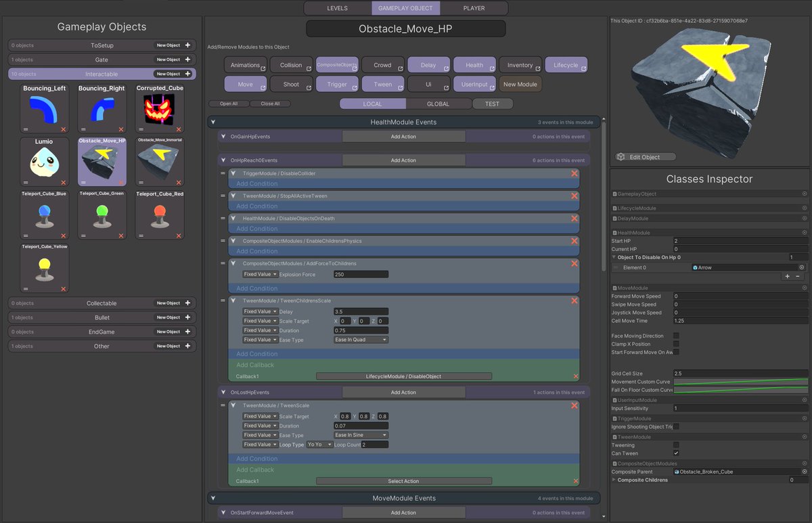Image resolution: width=812 pixels, height=523 pixels.
Task: Open external link icon on UserInput module
Action: click(493, 88)
